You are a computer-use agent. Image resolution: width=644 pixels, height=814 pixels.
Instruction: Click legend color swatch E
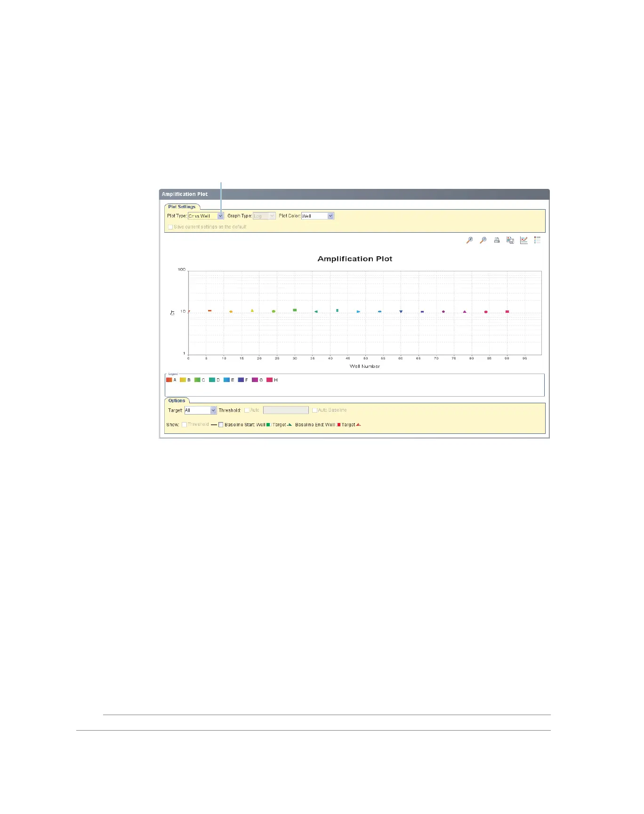226,380
